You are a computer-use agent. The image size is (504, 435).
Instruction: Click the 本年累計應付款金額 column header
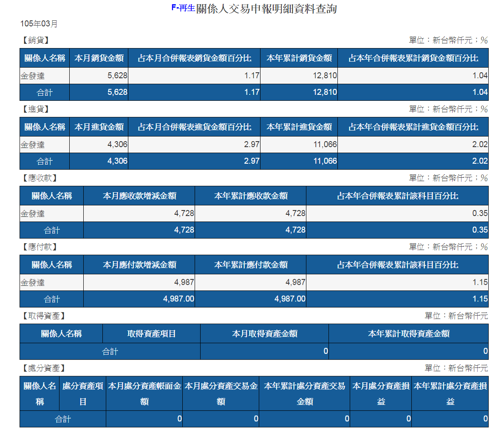(x=251, y=264)
